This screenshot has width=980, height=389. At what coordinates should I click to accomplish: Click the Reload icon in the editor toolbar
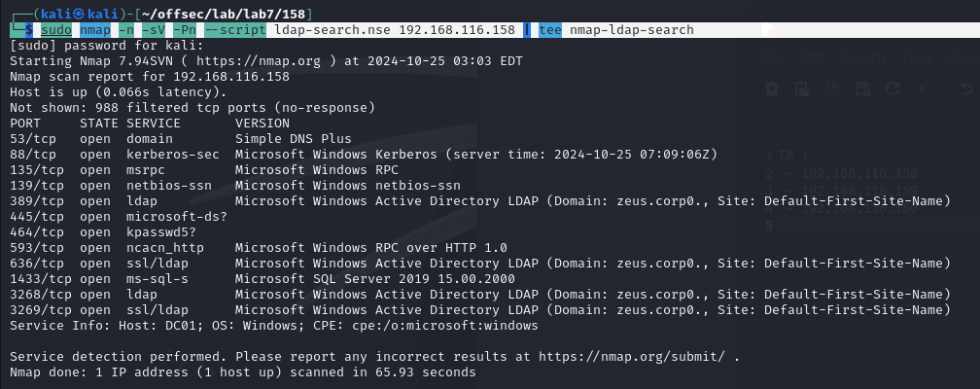[x=892, y=88]
